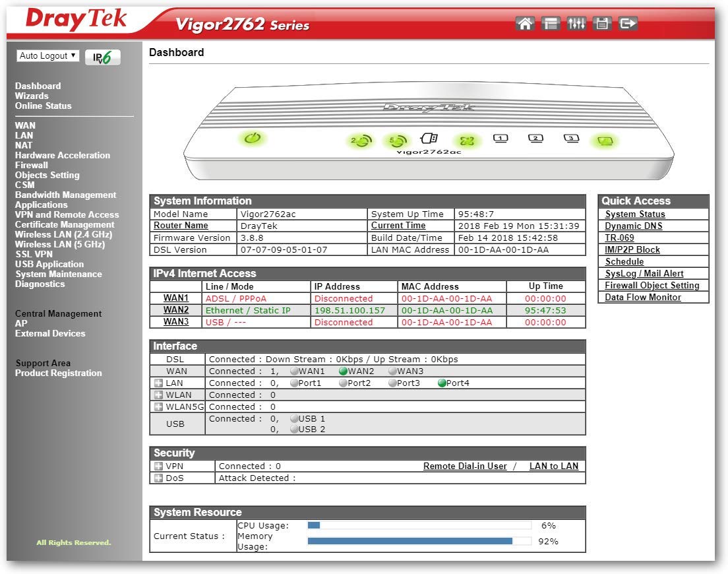Click LAN port 3 icon on router
Screen dimensions: 728x574
point(571,139)
